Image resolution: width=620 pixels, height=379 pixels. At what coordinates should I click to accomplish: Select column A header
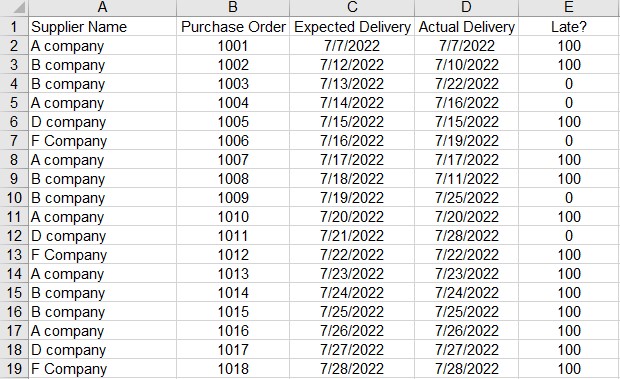coord(102,8)
